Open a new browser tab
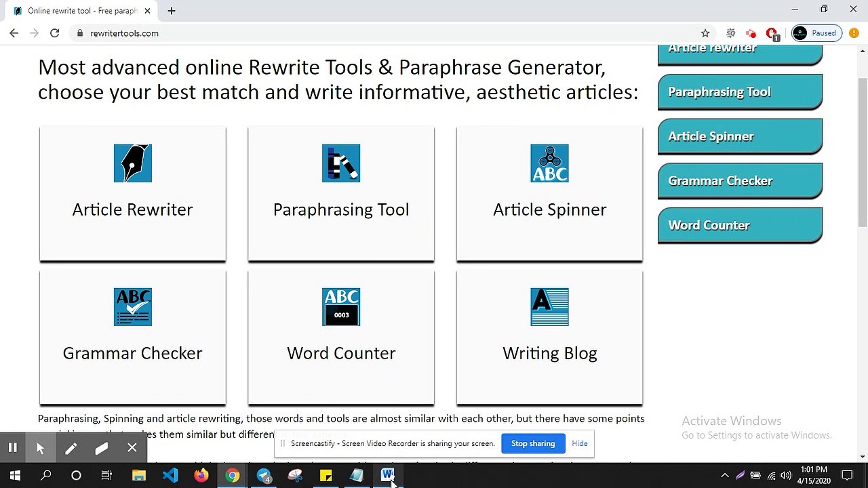The width and height of the screenshot is (868, 488). pyautogui.click(x=172, y=11)
